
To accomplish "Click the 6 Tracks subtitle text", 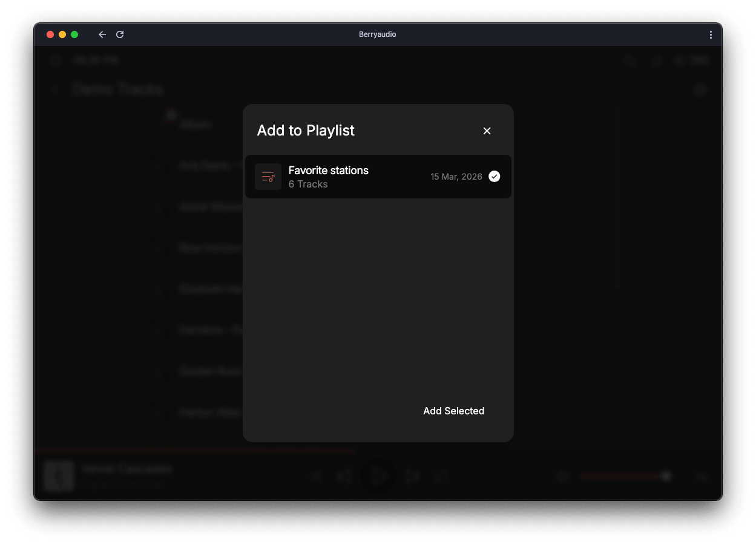I will [307, 184].
